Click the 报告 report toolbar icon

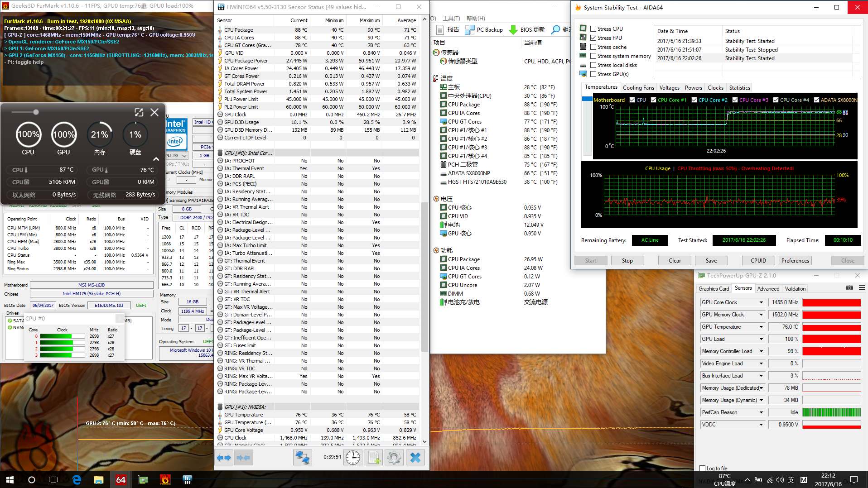coord(448,30)
